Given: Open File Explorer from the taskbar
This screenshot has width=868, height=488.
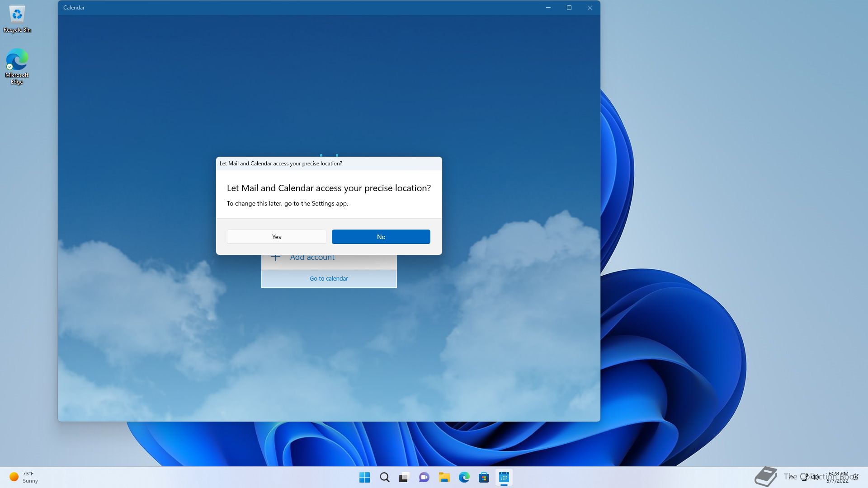Looking at the screenshot, I should pyautogui.click(x=444, y=477).
